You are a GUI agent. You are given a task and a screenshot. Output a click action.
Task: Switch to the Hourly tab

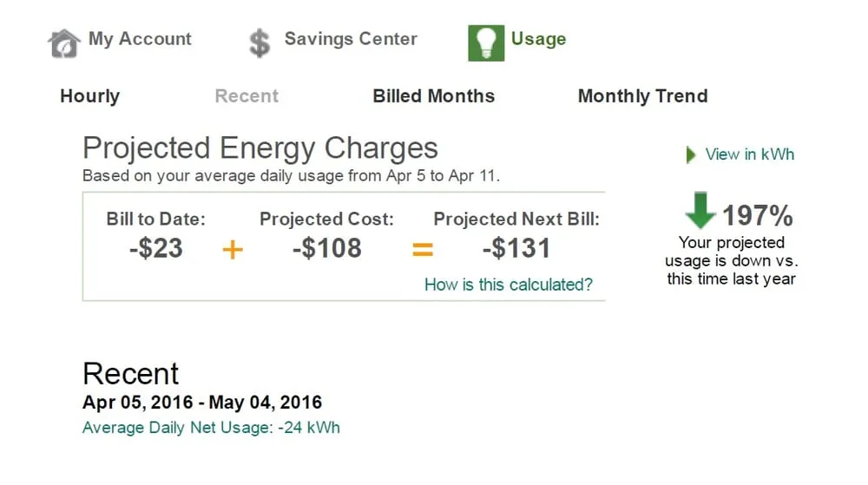click(89, 96)
